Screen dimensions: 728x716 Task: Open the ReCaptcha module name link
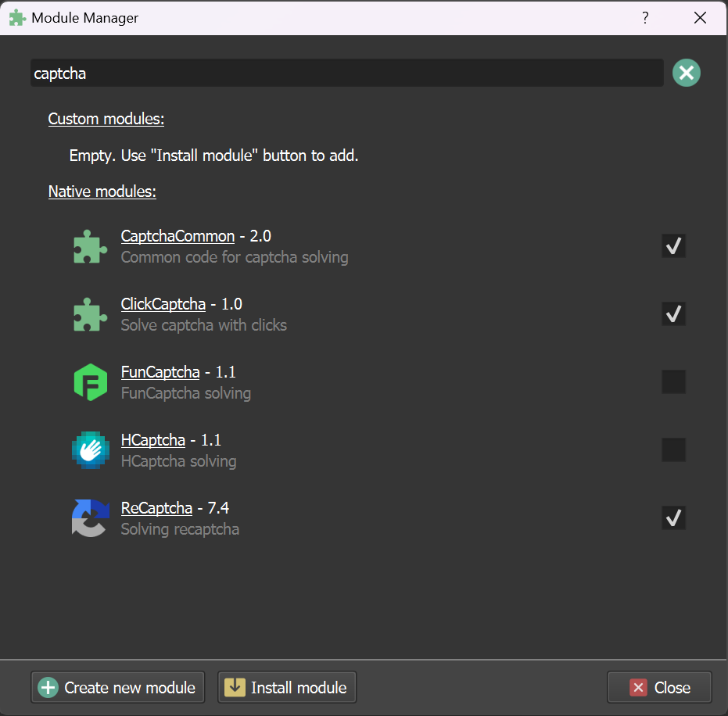click(x=156, y=508)
